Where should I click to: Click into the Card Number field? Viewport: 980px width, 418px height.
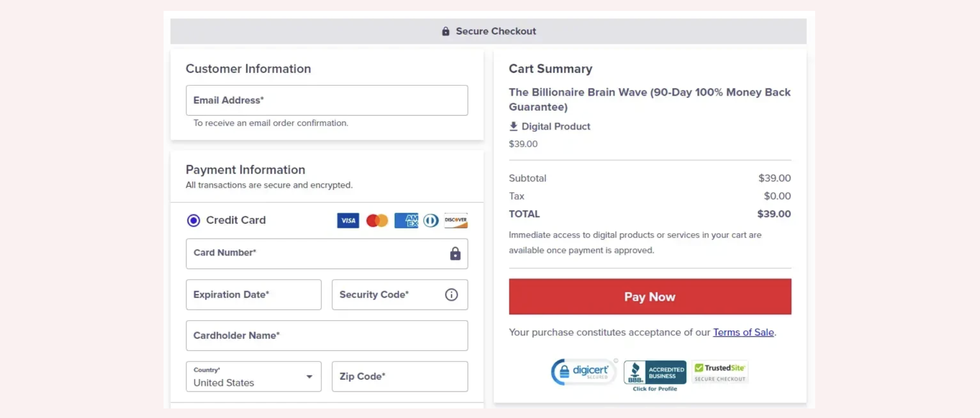(314, 254)
